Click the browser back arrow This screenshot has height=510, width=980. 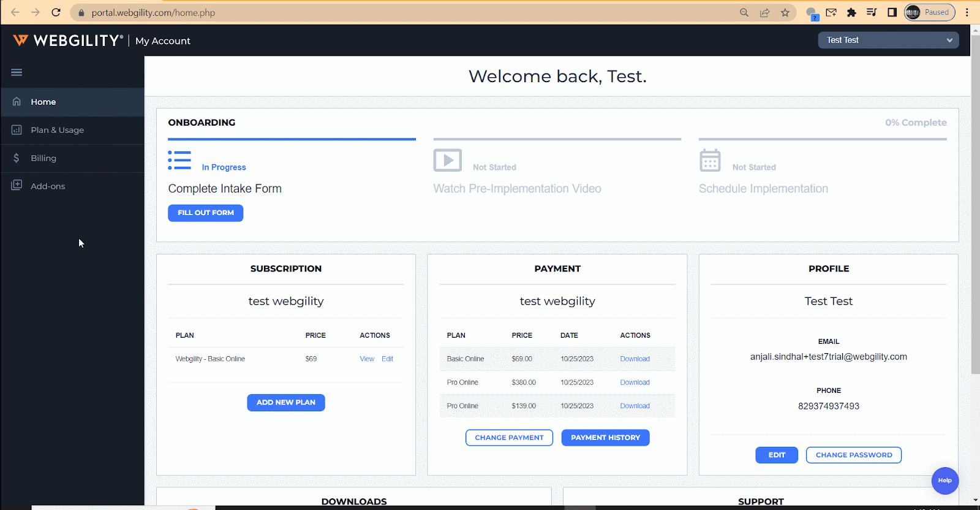point(15,12)
